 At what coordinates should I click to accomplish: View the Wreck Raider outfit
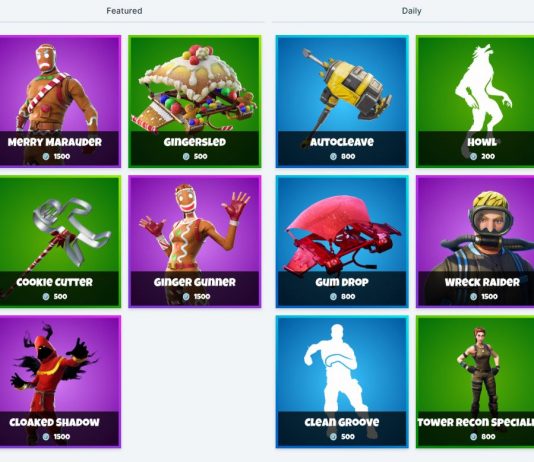475,242
